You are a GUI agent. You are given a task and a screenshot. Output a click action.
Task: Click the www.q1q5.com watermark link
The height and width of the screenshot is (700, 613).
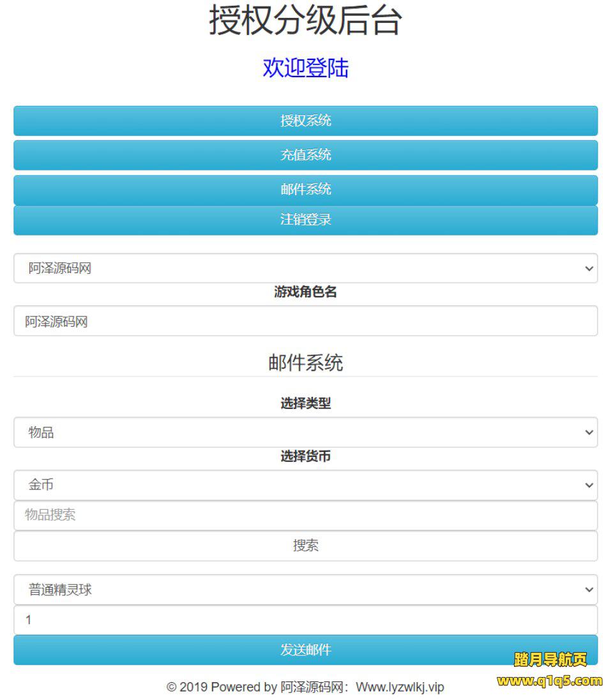click(549, 681)
